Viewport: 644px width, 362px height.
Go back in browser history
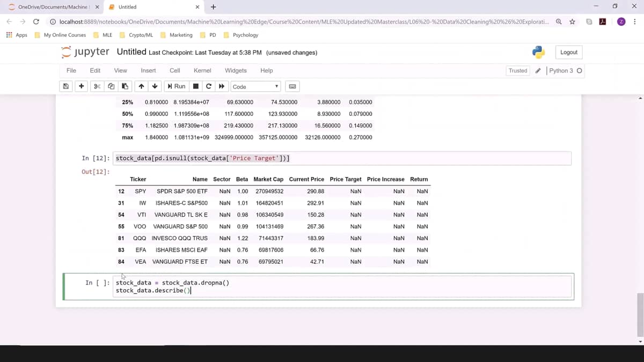[x=9, y=21]
